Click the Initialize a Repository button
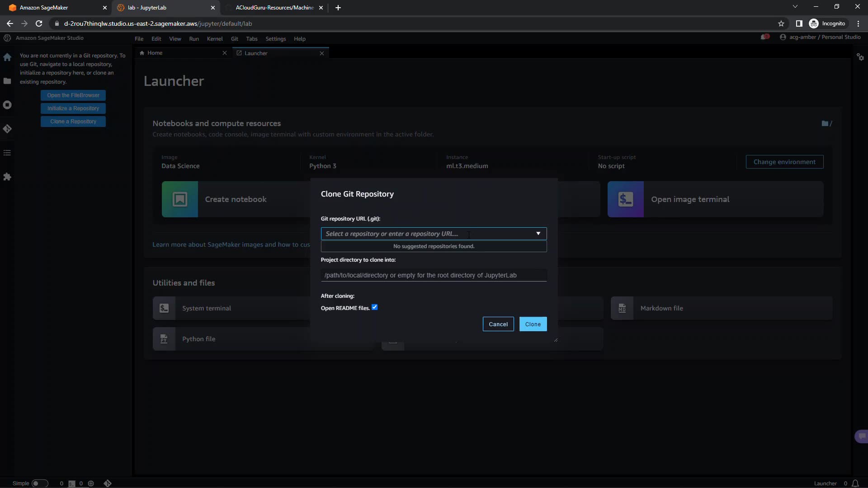 pyautogui.click(x=73, y=108)
